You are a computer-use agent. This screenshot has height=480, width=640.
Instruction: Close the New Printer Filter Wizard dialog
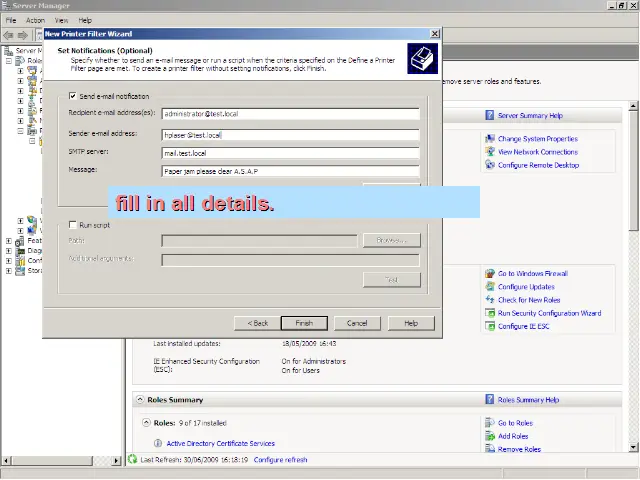click(x=435, y=34)
